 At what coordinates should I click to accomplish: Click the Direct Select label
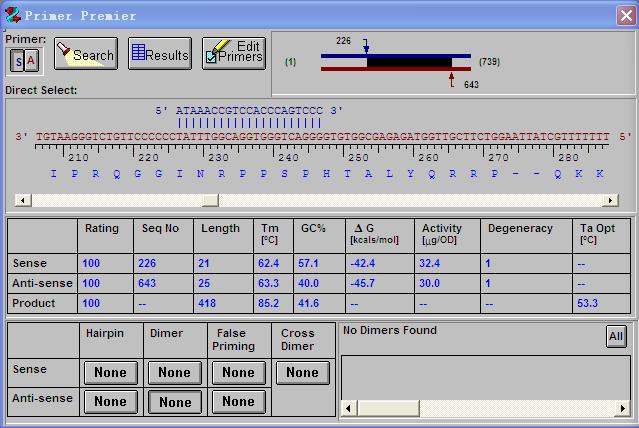coord(41,90)
